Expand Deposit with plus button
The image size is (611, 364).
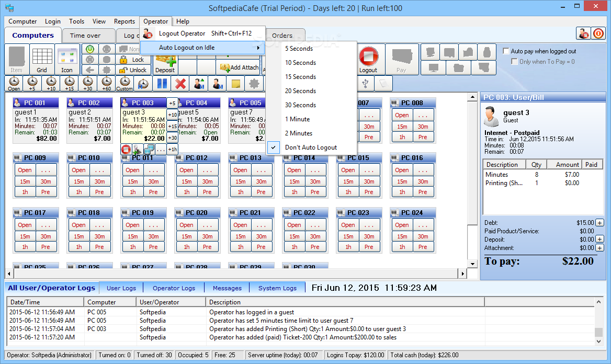pyautogui.click(x=599, y=240)
